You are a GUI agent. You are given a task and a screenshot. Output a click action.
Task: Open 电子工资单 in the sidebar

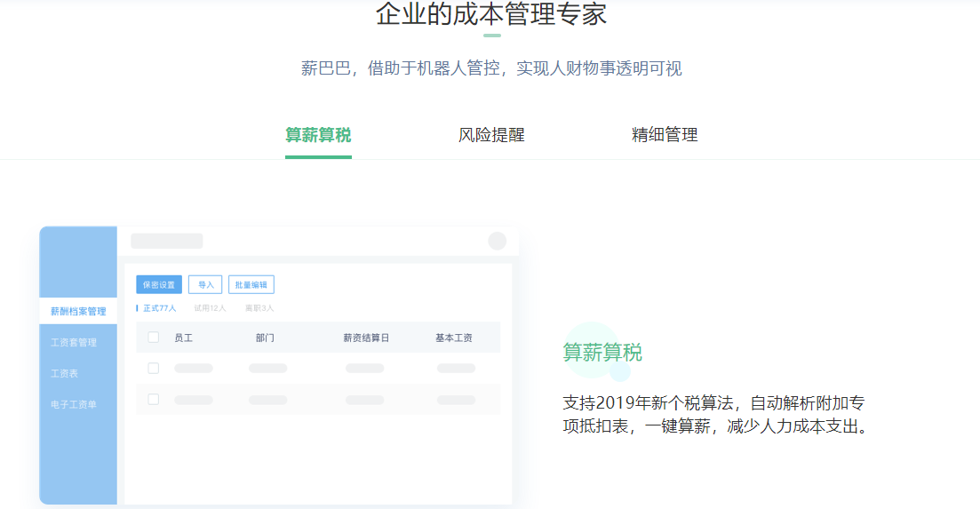pyautogui.click(x=74, y=405)
